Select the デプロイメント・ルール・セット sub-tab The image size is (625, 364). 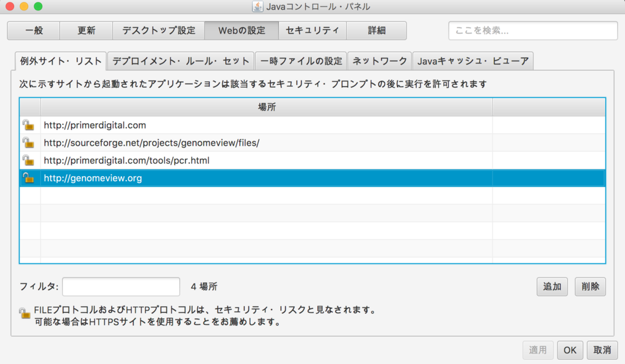[x=181, y=61]
